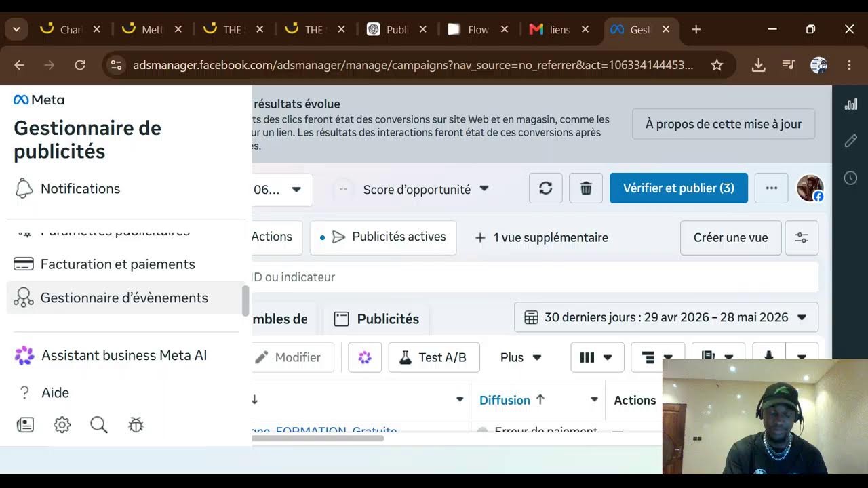Click the Meta AI sparkle button near Modifier
The image size is (868, 488).
click(x=365, y=357)
